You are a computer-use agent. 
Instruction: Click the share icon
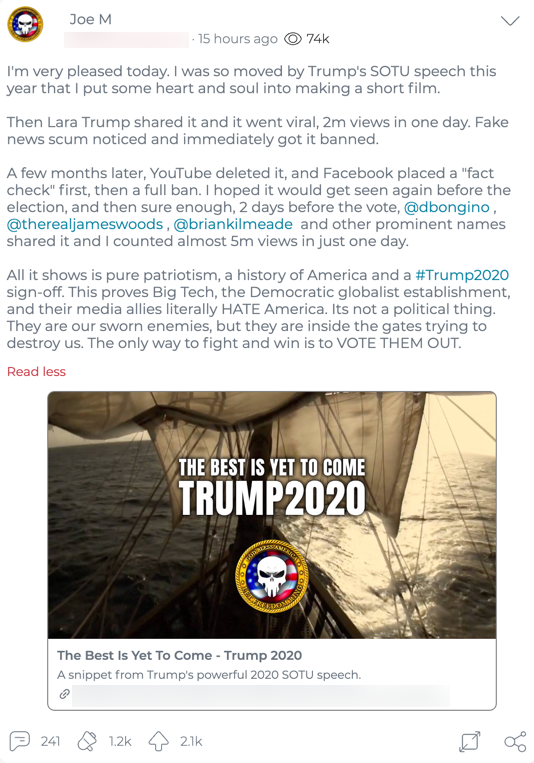515,741
